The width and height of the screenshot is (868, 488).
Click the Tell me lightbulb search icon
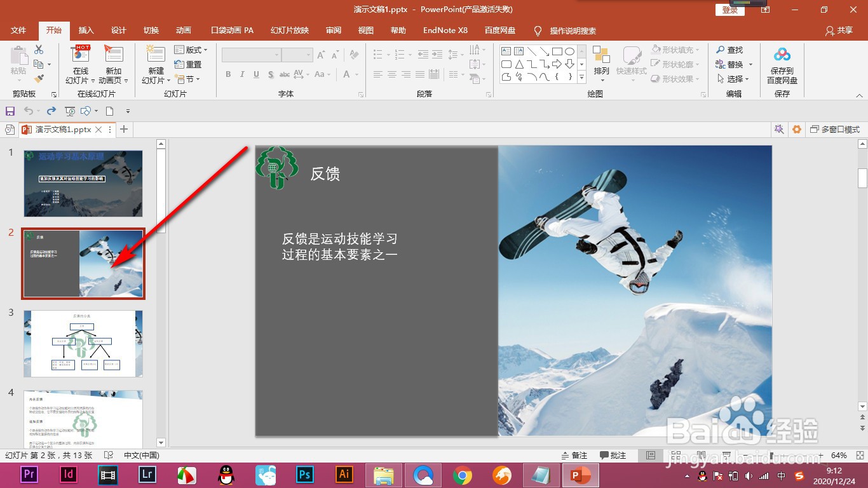pos(538,30)
